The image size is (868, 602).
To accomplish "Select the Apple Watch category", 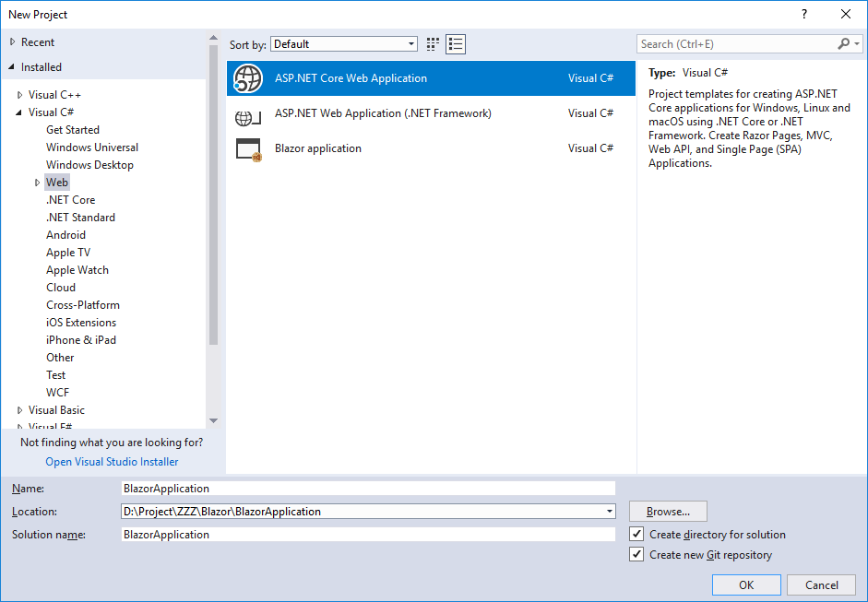I will [x=77, y=270].
